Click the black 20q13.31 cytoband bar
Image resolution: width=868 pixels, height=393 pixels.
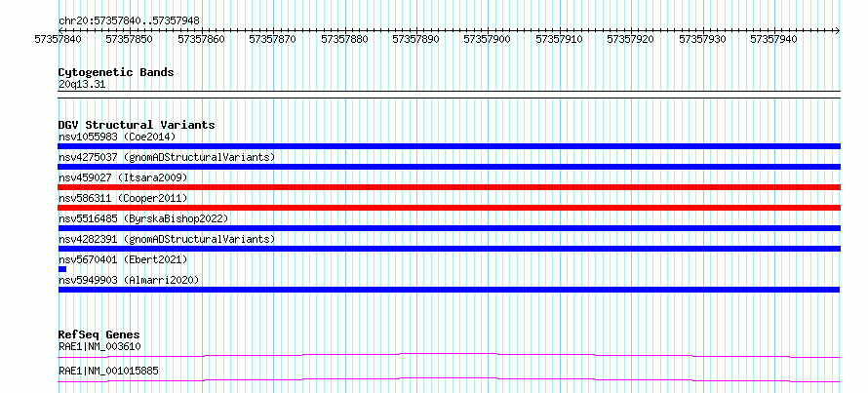click(x=449, y=95)
